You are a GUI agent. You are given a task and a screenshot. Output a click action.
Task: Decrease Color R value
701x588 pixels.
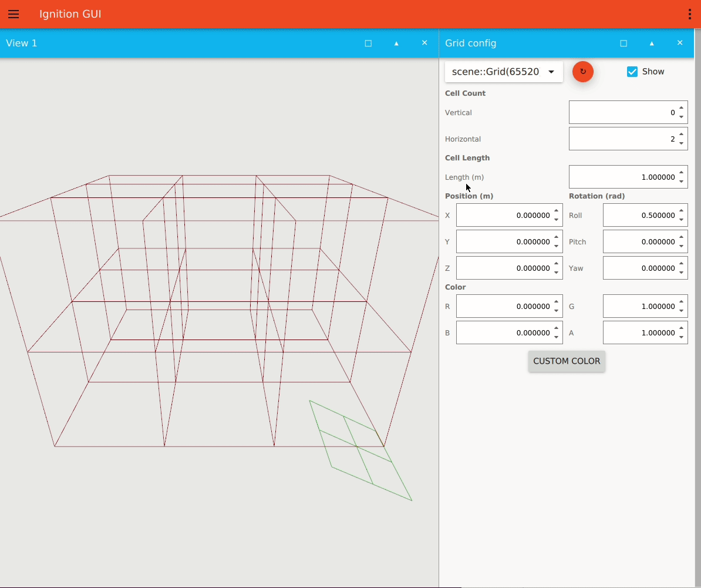point(556,311)
